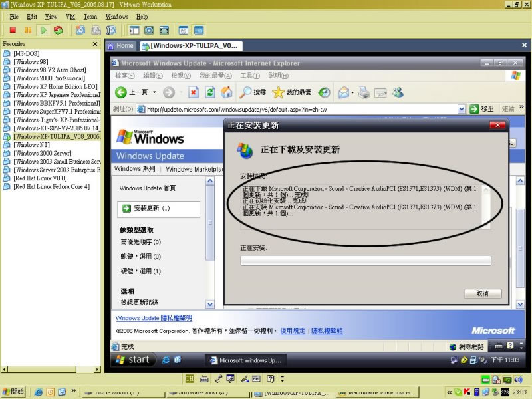Screen dimensions: 532x399
Task: Expand the IE toolbar overflow chevron
Action: [x=522, y=107]
